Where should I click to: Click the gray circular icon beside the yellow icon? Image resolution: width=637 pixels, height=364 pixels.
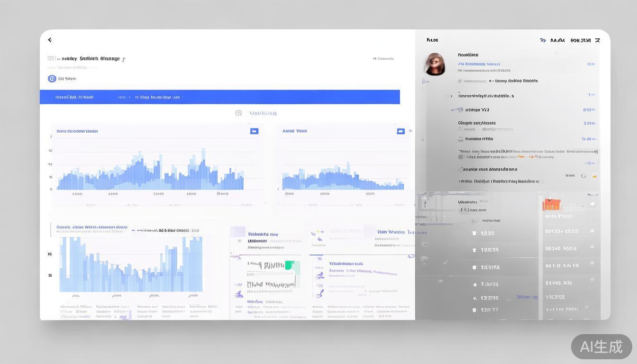583,176
